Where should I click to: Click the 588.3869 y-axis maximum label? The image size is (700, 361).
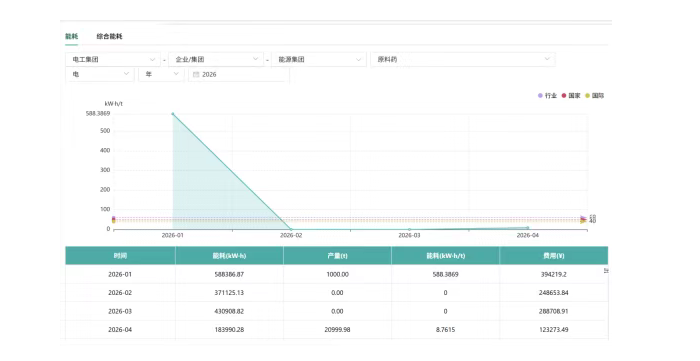click(98, 114)
